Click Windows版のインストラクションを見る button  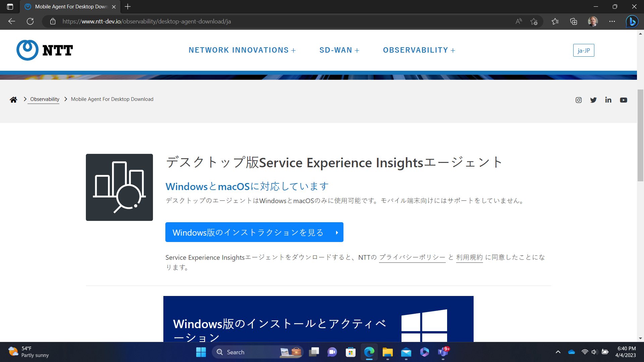254,232
